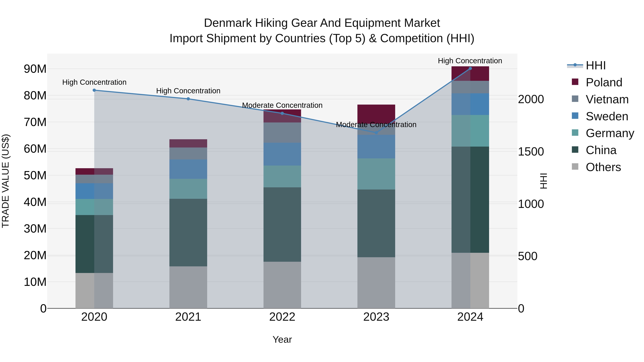Click the 2021 x-axis label
This screenshot has width=644, height=362.
(x=188, y=317)
